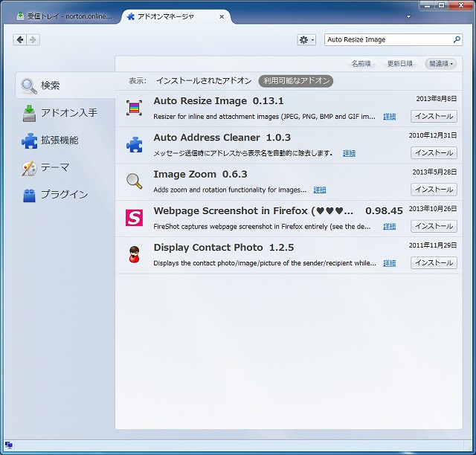The height and width of the screenshot is (455, 476).
Task: Click the status bar network icon
Action: [x=8, y=445]
